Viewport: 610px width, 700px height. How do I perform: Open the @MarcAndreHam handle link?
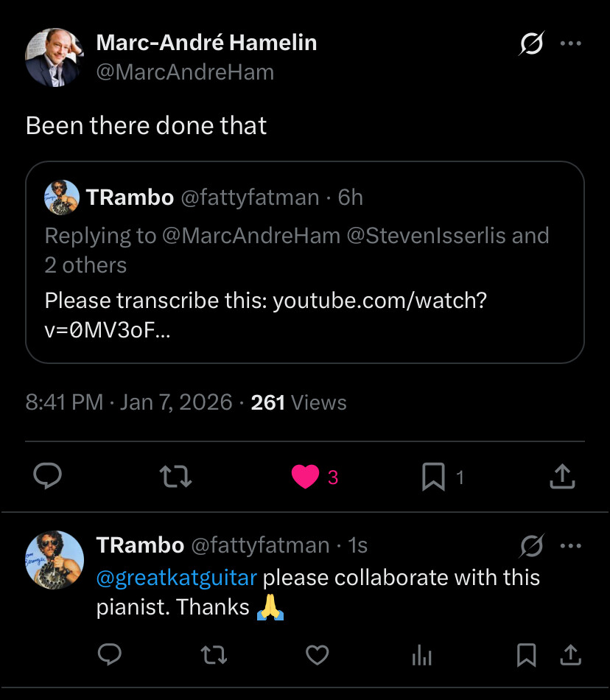point(185,72)
